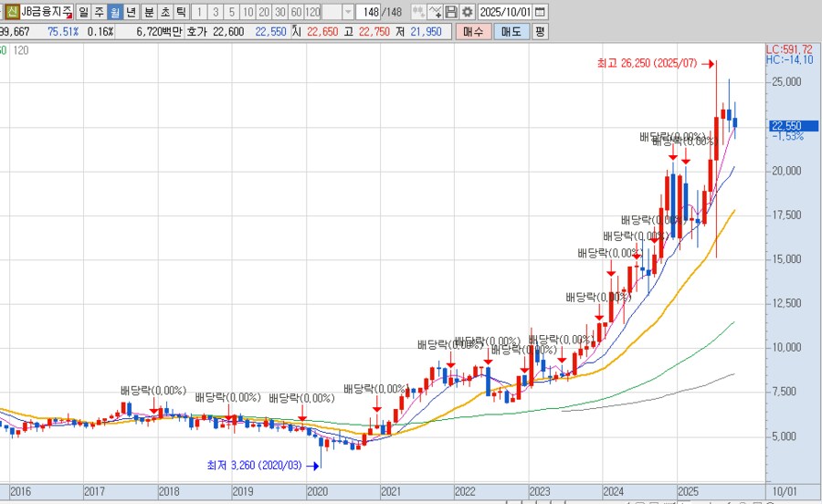The image size is (822, 504).
Task: Click the 2025/10/01 date input field
Action: click(x=505, y=12)
